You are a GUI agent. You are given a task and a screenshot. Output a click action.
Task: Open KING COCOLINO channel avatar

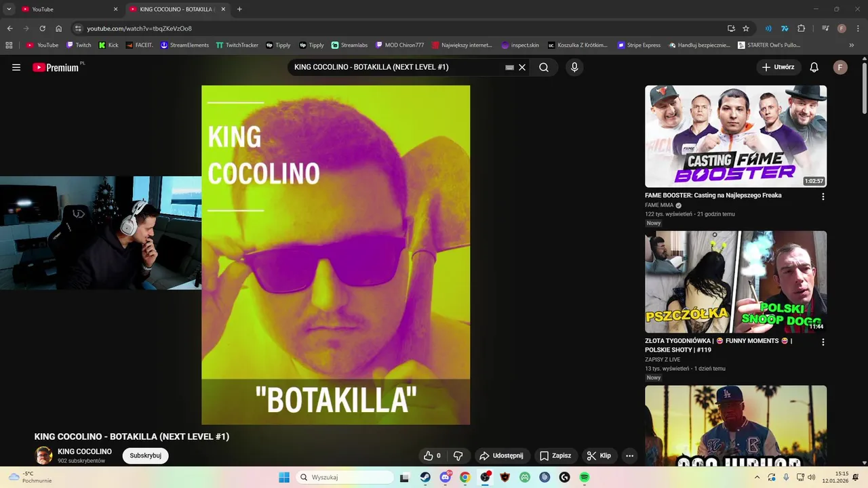tap(44, 455)
